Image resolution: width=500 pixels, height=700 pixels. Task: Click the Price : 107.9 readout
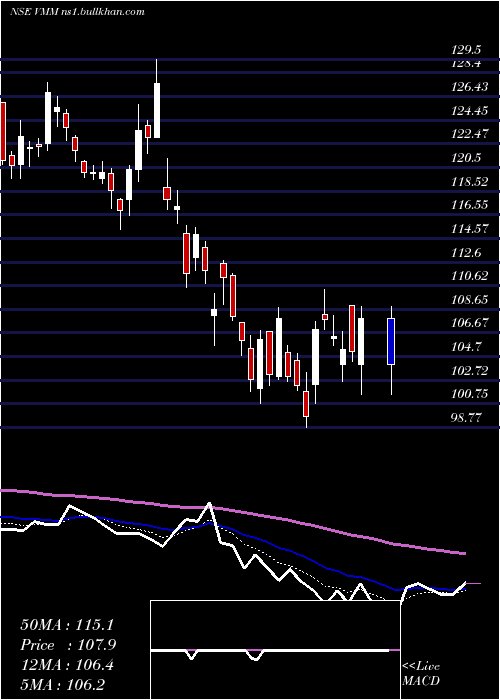tap(68, 645)
